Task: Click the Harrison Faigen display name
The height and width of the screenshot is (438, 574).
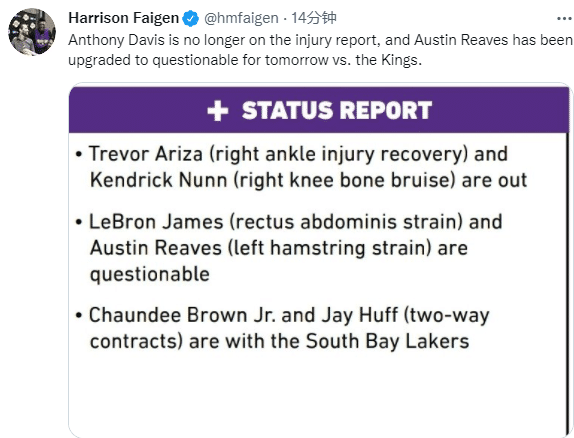Action: pyautogui.click(x=123, y=18)
